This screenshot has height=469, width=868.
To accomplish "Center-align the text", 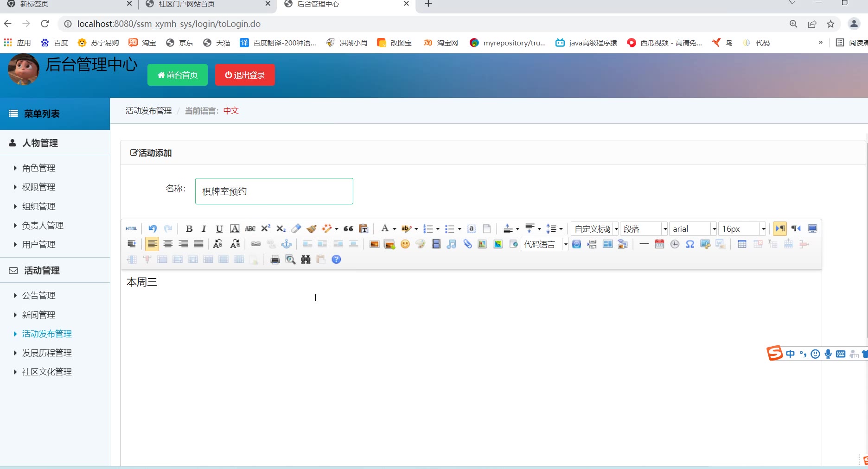I will click(168, 244).
